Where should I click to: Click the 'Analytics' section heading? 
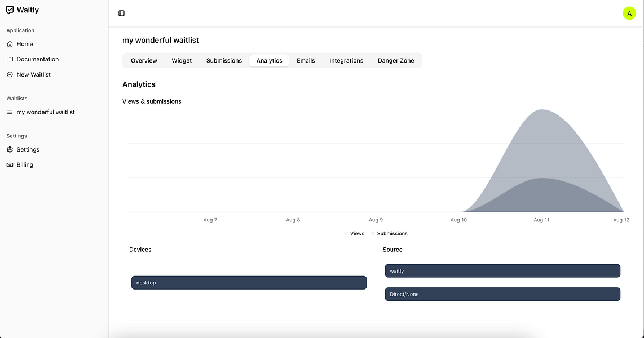coord(139,84)
